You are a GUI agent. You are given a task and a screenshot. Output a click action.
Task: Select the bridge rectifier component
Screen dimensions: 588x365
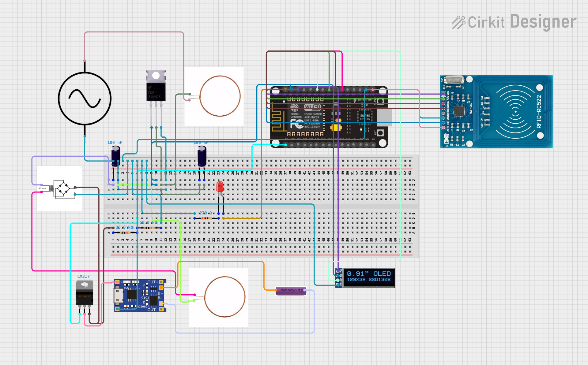click(59, 188)
